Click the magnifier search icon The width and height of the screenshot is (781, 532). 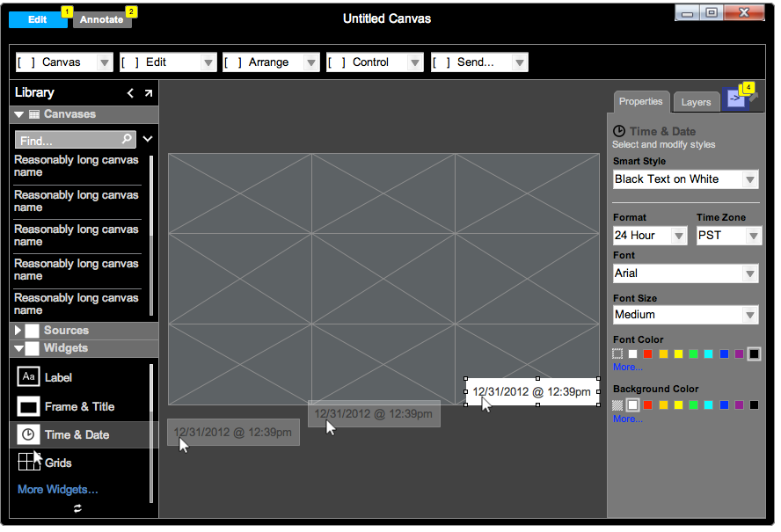coord(127,138)
